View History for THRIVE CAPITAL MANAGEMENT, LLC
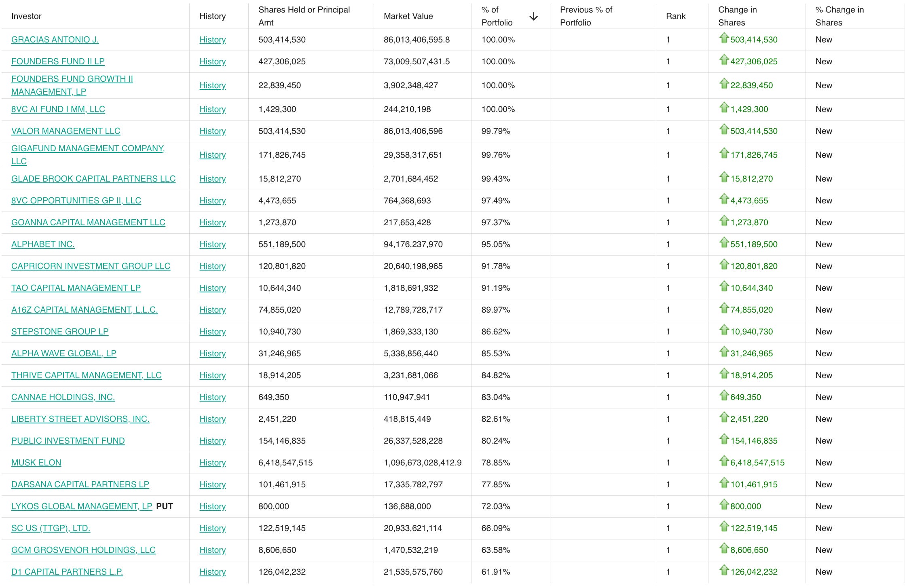 click(213, 375)
